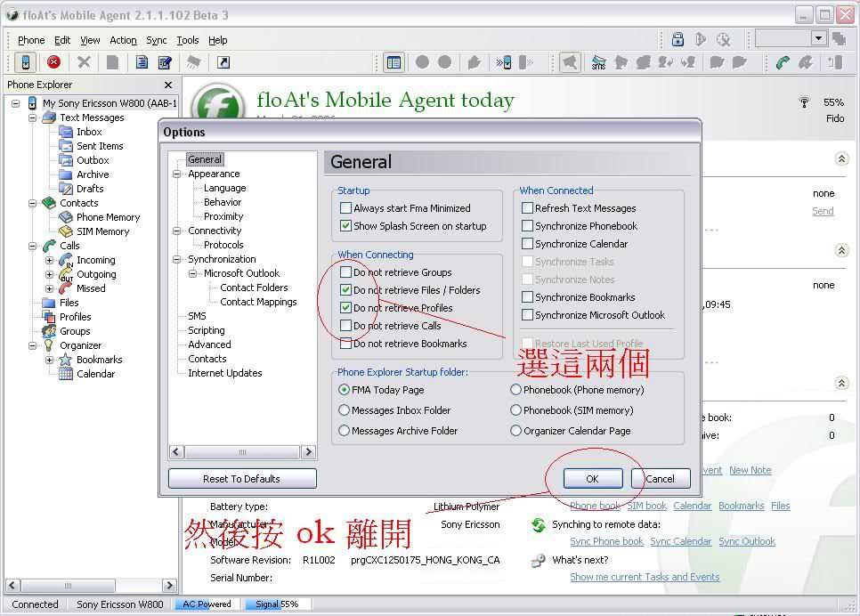Open Missed calls icon
The image size is (860, 616).
(x=66, y=288)
